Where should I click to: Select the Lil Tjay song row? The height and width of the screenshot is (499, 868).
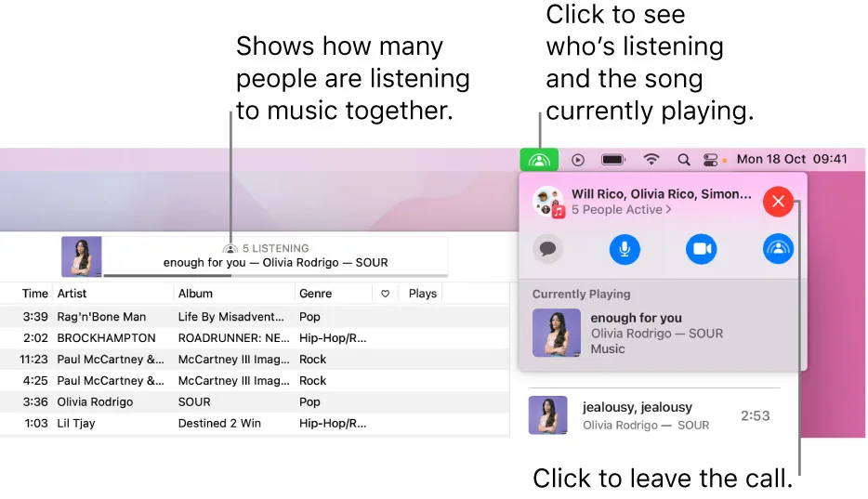[255, 423]
